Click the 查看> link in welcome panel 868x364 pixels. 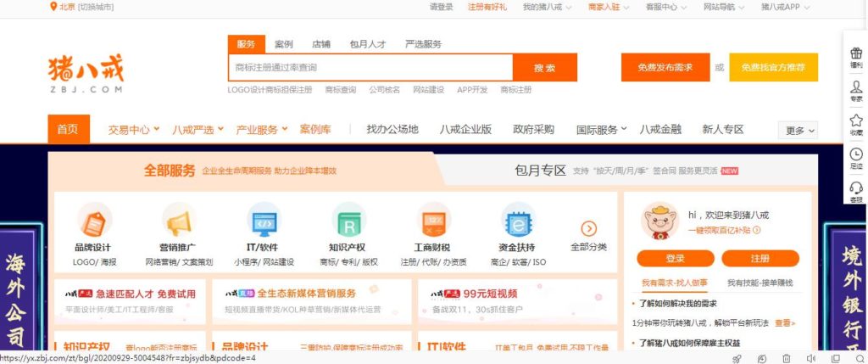786,323
